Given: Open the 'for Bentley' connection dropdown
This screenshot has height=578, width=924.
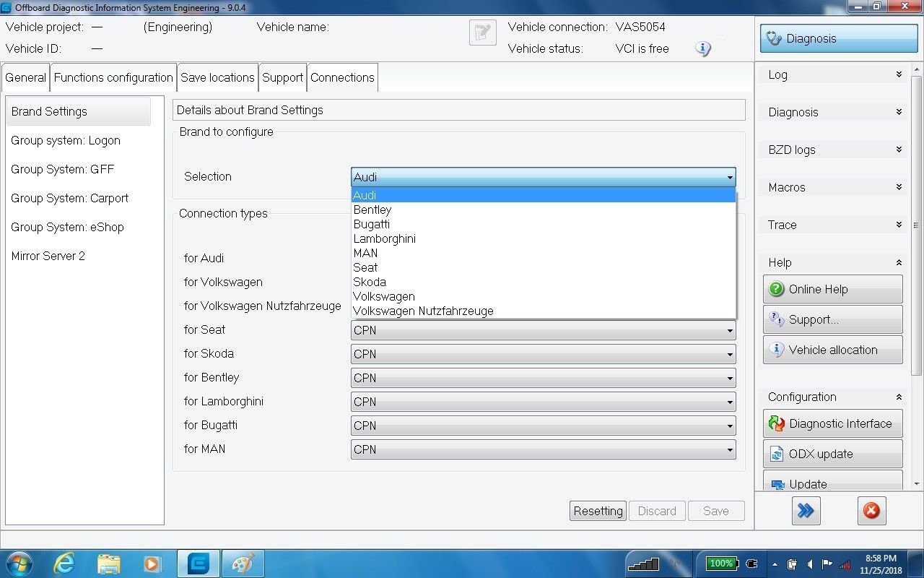Looking at the screenshot, I should (543, 378).
